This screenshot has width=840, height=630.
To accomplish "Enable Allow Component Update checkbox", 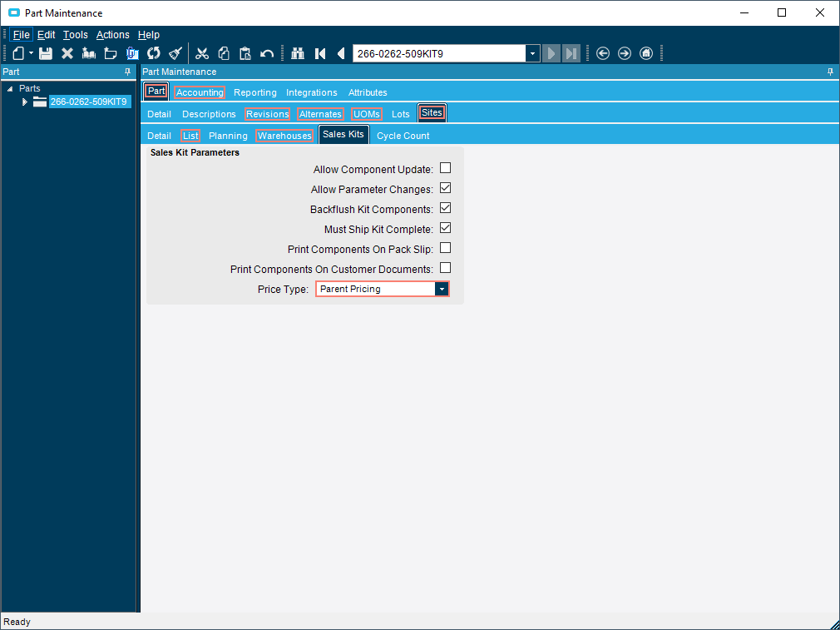I will point(445,168).
